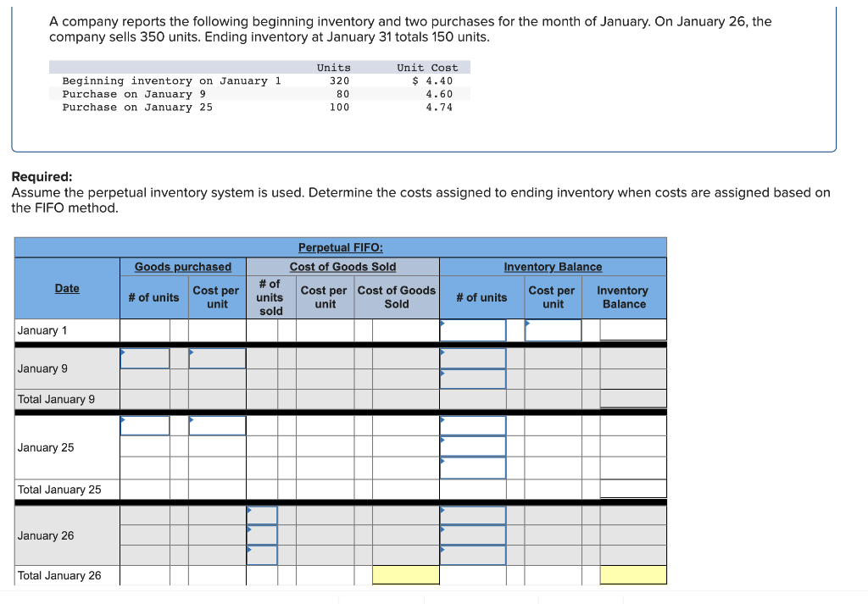
Task: Click the January 1 Cost per unit balance cell
Action: 553,330
